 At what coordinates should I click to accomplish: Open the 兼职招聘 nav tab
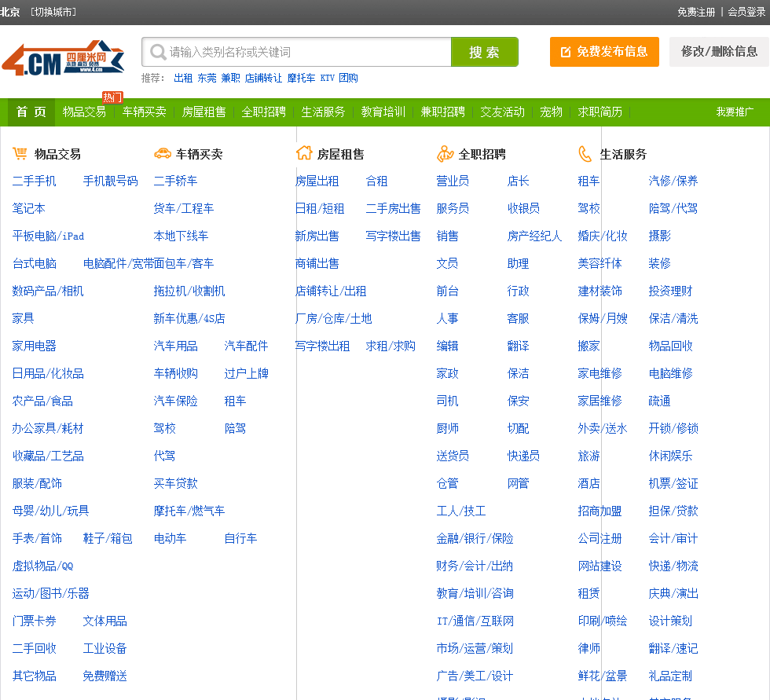(443, 112)
